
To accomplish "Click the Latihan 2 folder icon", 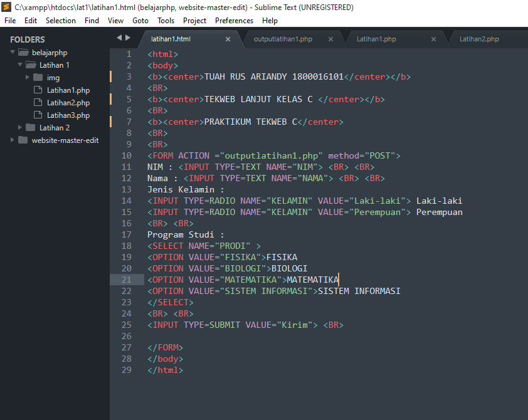I will pyautogui.click(x=31, y=127).
